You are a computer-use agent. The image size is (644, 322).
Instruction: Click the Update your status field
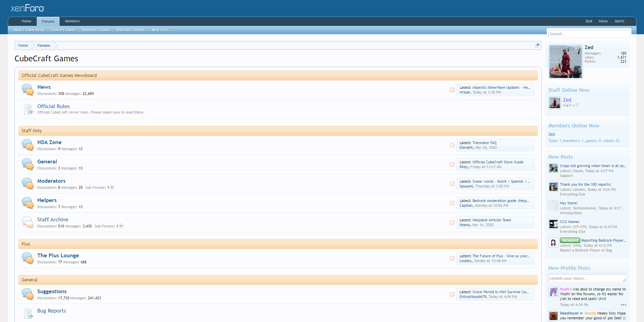pos(587,278)
